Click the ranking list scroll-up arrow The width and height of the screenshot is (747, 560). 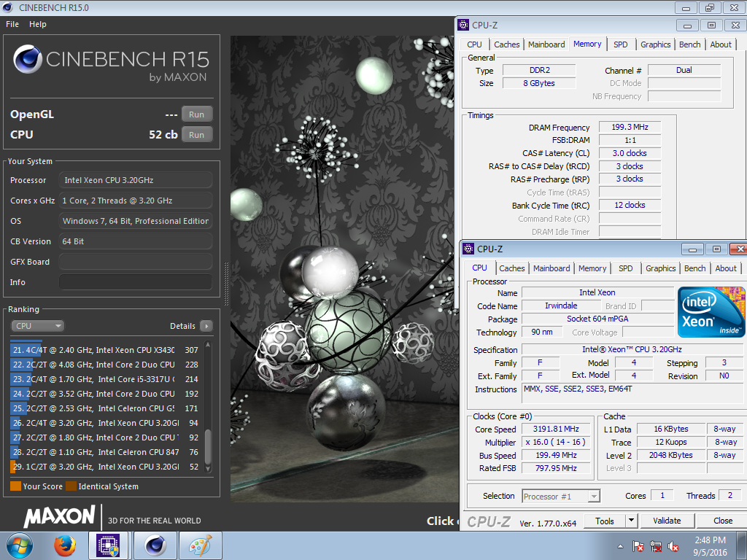(208, 345)
